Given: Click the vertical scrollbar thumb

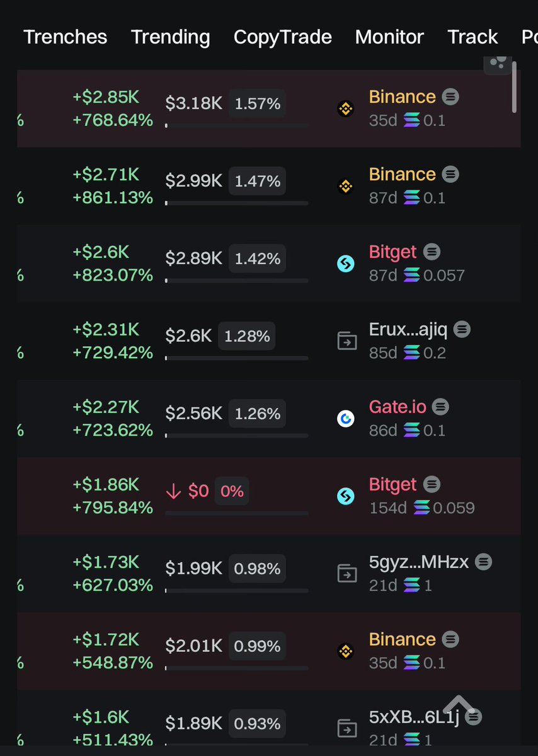Looking at the screenshot, I should [515, 87].
